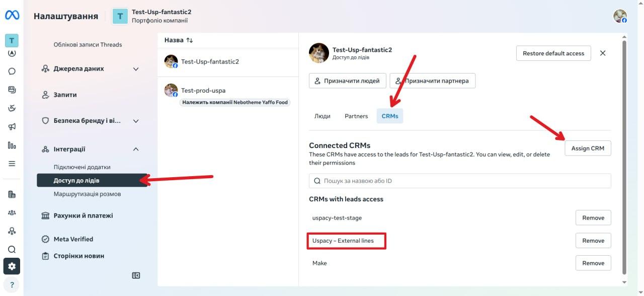The width and height of the screenshot is (644, 296).
Task: Click the settings gear icon in left rail
Action: (x=12, y=266)
